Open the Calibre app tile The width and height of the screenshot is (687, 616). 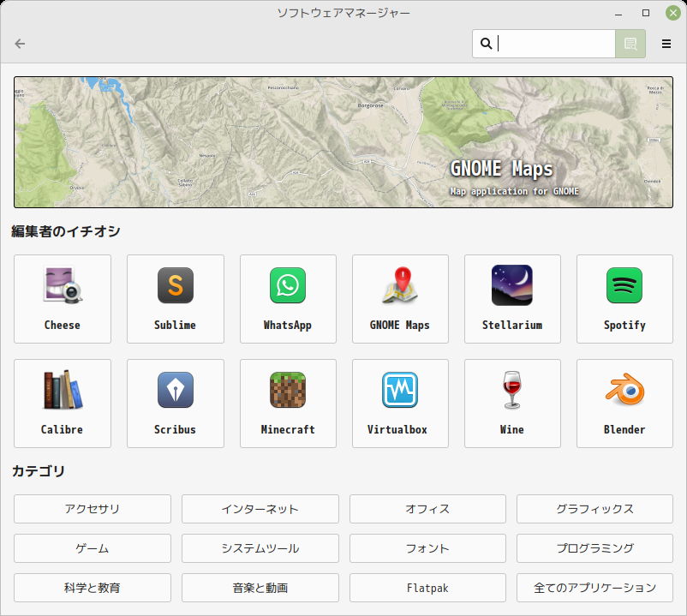click(63, 404)
